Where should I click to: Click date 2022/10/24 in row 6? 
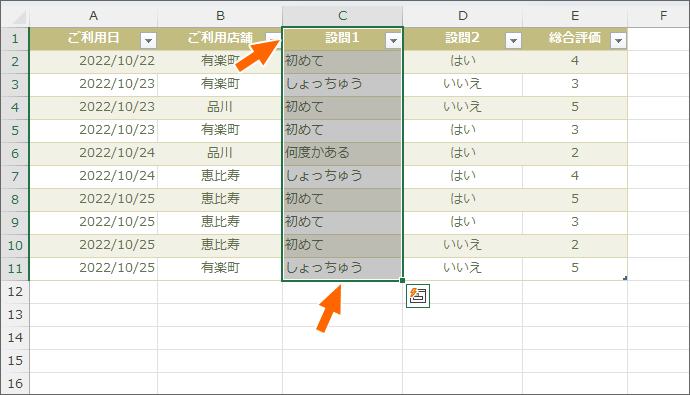[93, 154]
